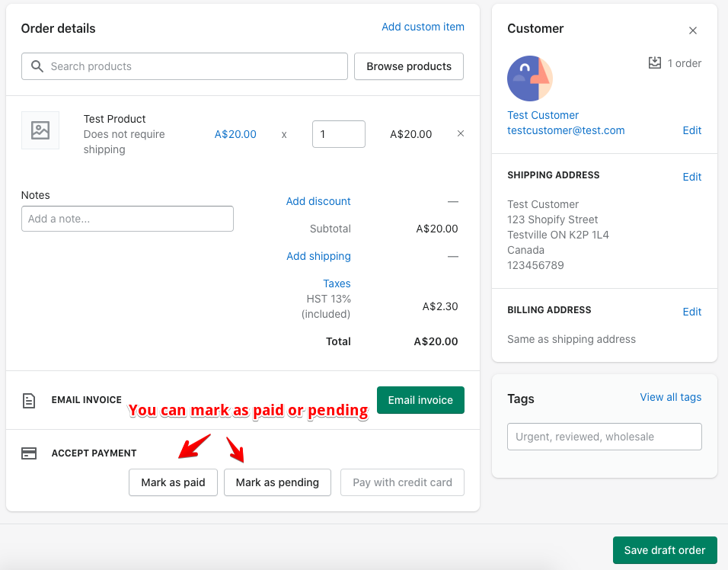
Task: Focus the quantity input field
Action: click(x=338, y=134)
